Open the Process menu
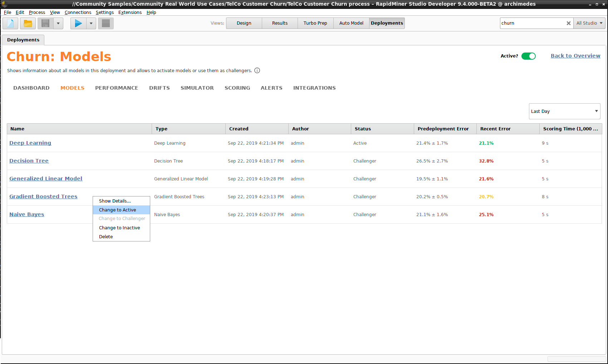This screenshot has width=608, height=364. (x=37, y=13)
